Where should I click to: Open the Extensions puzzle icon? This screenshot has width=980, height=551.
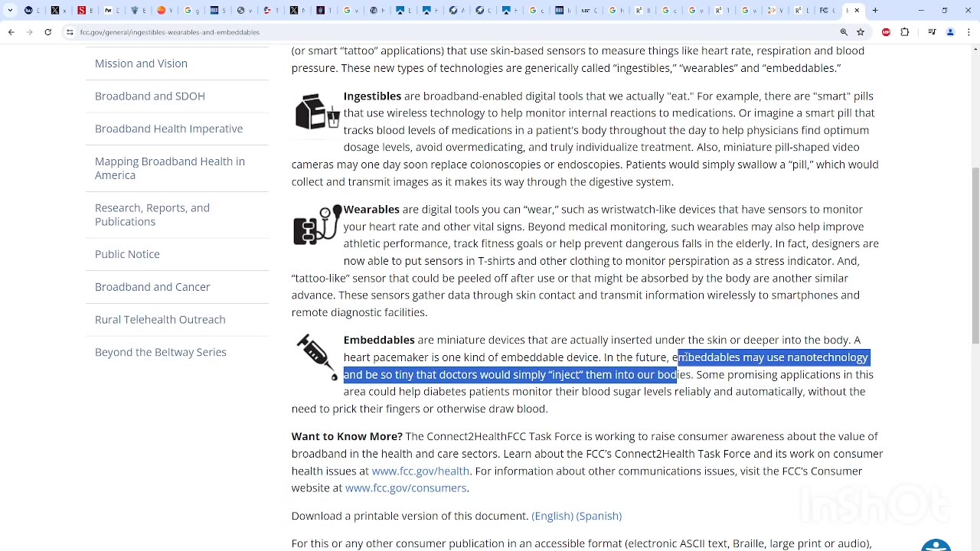905,32
